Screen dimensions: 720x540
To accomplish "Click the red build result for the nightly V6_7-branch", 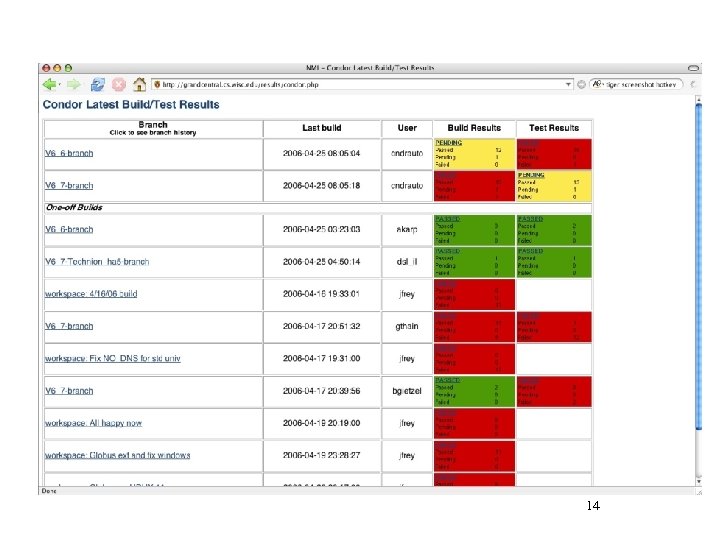I will click(474, 186).
